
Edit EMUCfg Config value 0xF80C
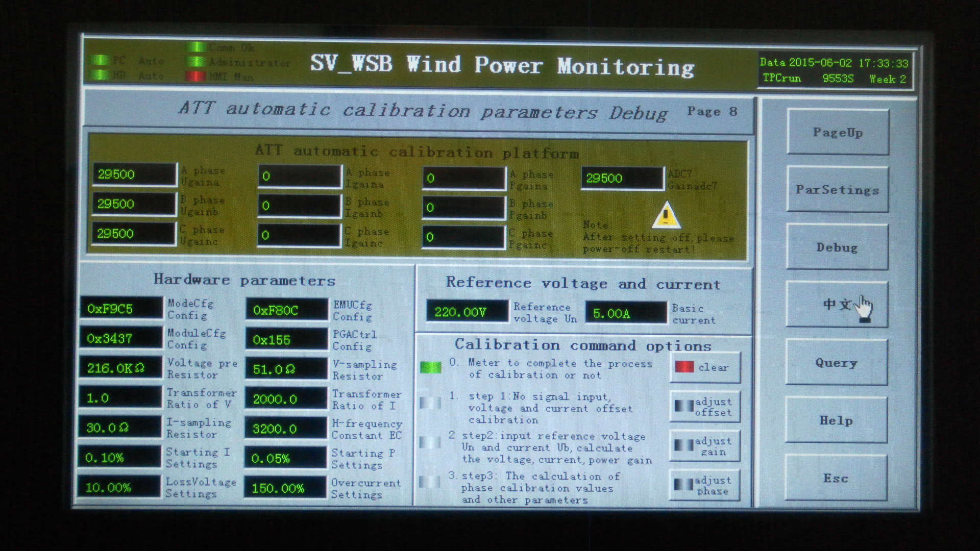[x=287, y=310]
